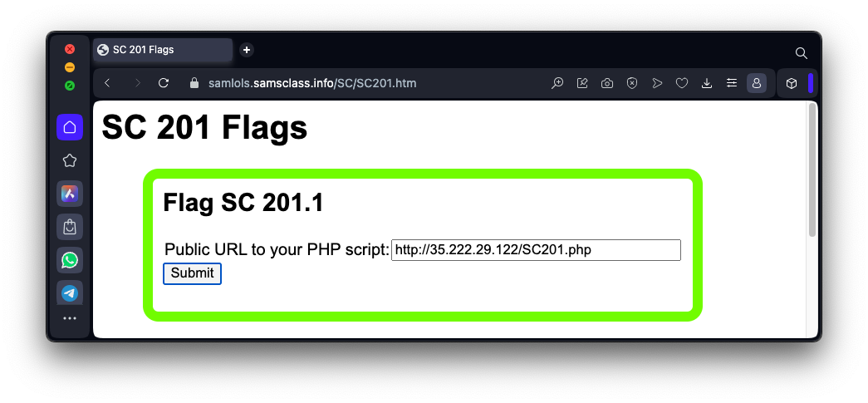
Task: Open the shopping bag sidebar icon
Action: 70,227
